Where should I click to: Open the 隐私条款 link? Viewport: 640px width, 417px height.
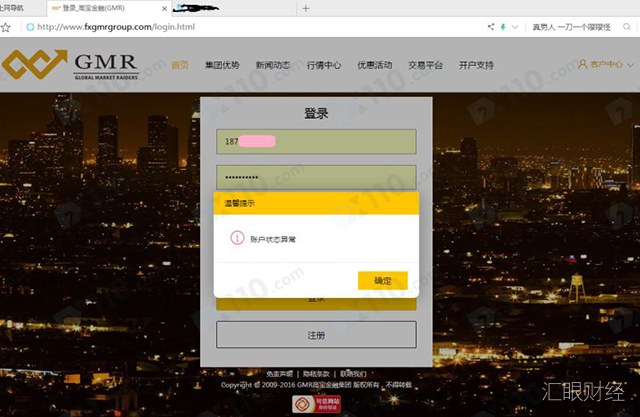pos(316,374)
